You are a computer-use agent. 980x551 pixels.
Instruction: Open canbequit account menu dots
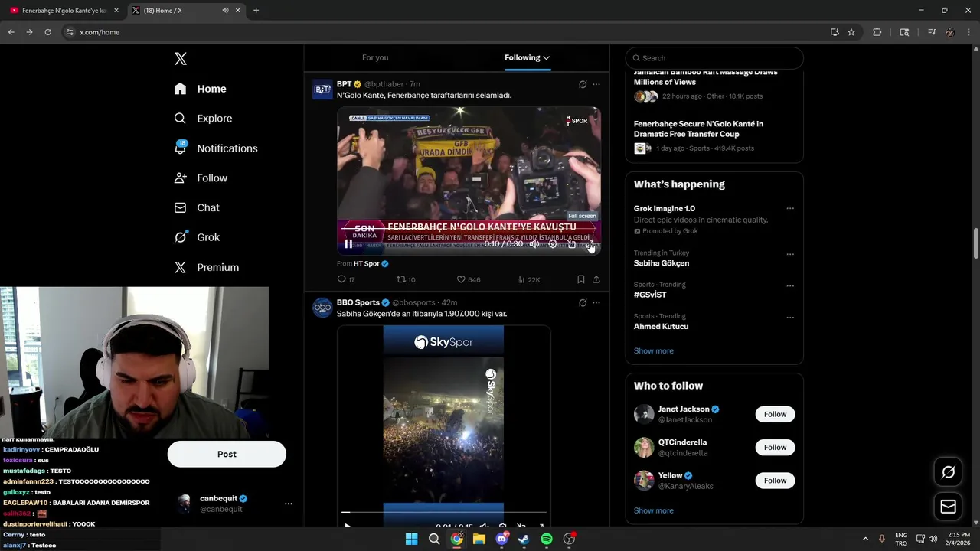click(x=289, y=504)
